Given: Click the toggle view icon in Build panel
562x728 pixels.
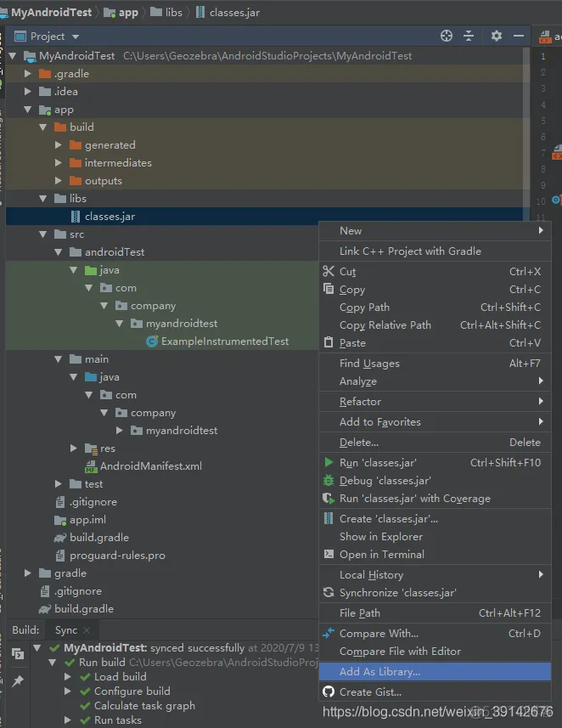Looking at the screenshot, I should 18,653.
